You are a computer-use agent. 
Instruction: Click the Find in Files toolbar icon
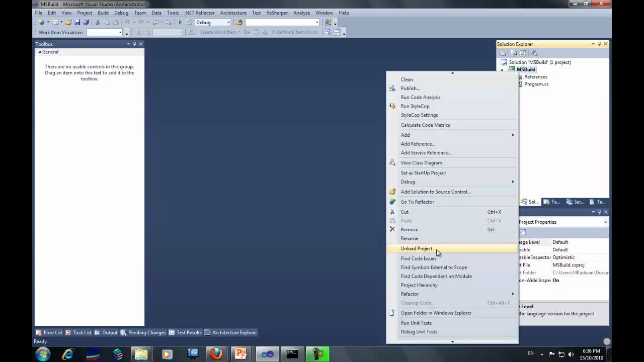(239, 22)
